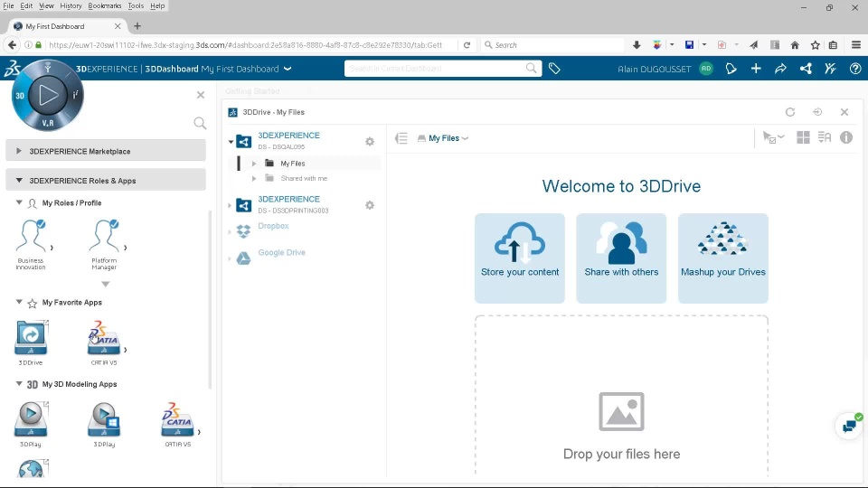Expand Shared with me tree node
Viewport: 868px width, 488px height.
coord(254,178)
